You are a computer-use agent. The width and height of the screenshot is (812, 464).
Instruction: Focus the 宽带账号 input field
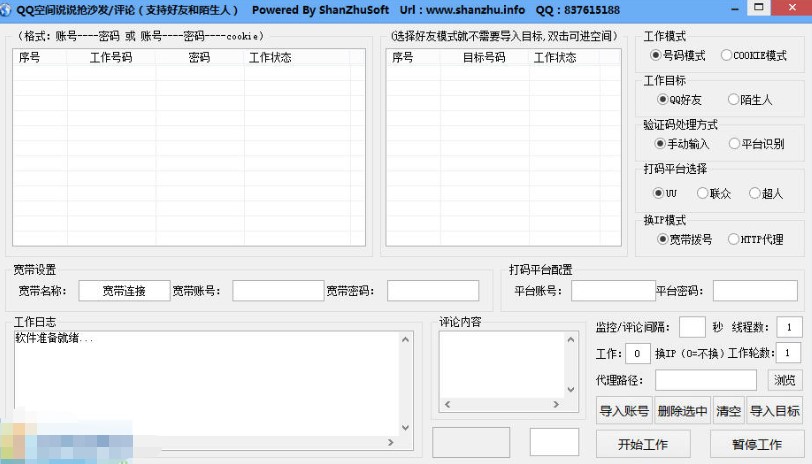click(278, 291)
